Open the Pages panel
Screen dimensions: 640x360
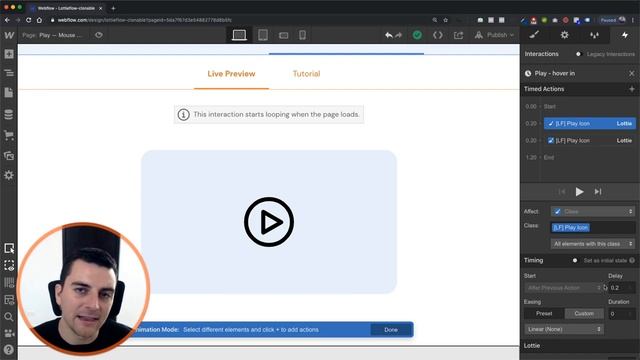coord(9,93)
